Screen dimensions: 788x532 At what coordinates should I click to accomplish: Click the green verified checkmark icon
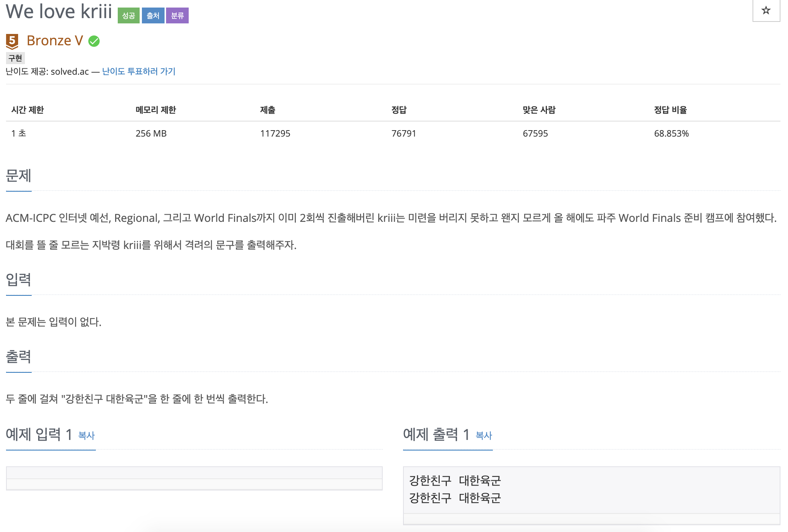[x=94, y=41]
